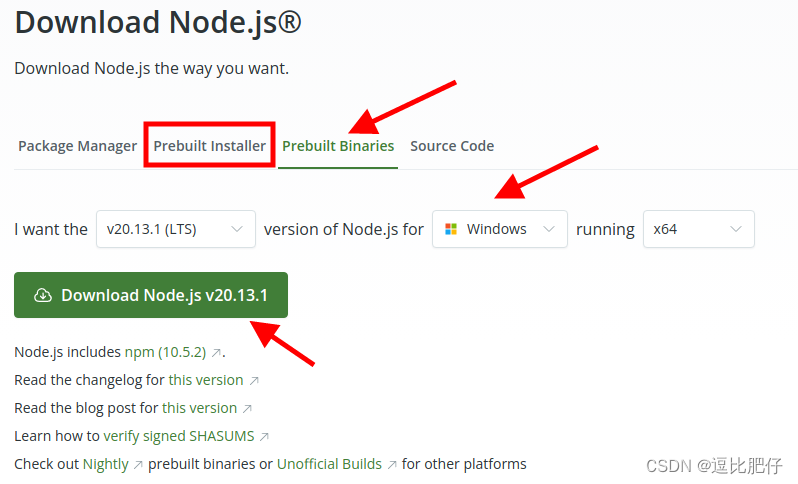798x484 pixels.
Task: Open the npm (10.5.2) link
Action: click(165, 352)
